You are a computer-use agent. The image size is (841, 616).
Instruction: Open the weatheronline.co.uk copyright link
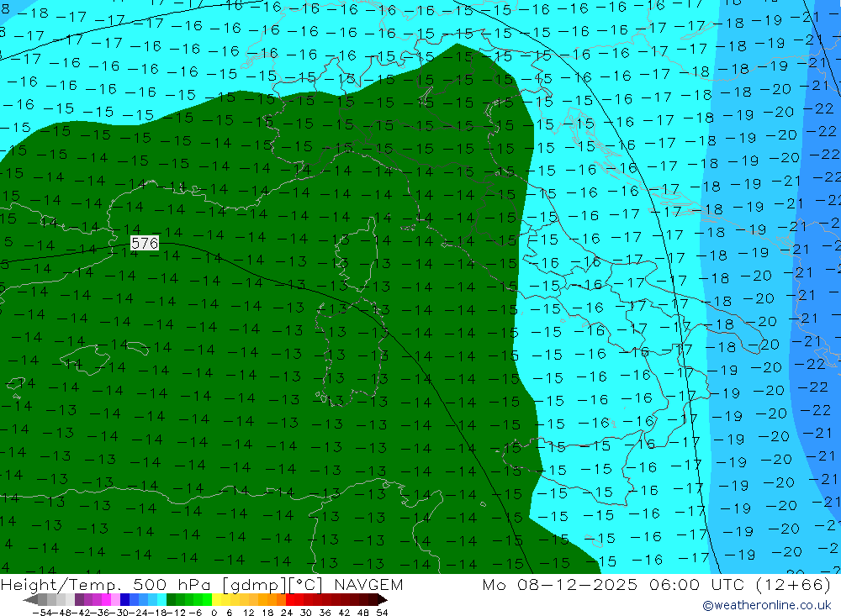(x=767, y=605)
